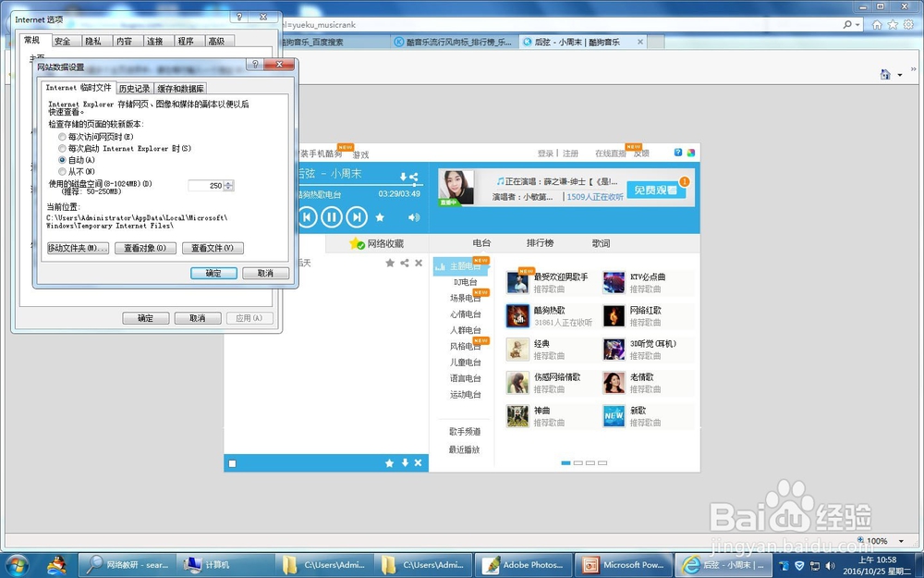This screenshot has height=578, width=924.
Task: Select the DJ电台 category
Action: [x=466, y=282]
